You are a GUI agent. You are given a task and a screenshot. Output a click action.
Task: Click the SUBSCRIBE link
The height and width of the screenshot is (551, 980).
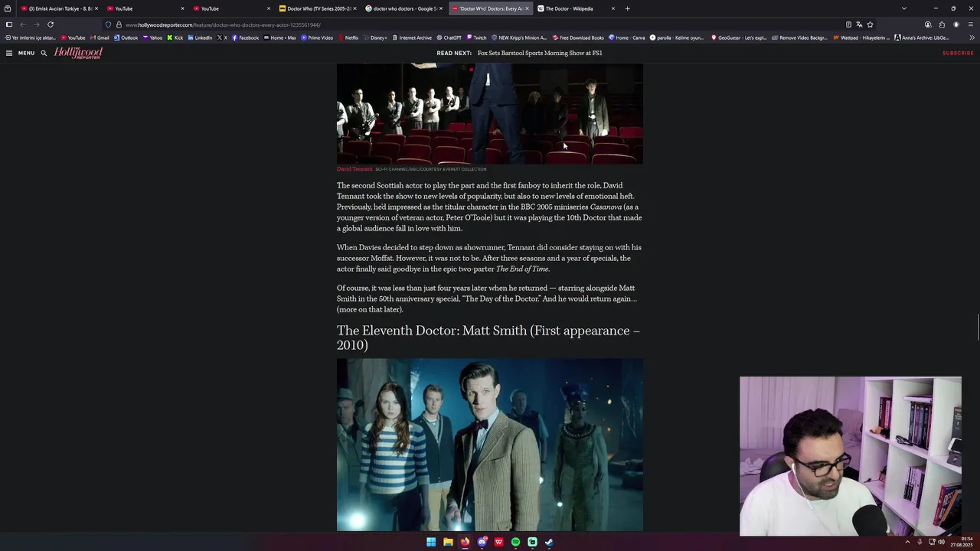[x=958, y=53]
